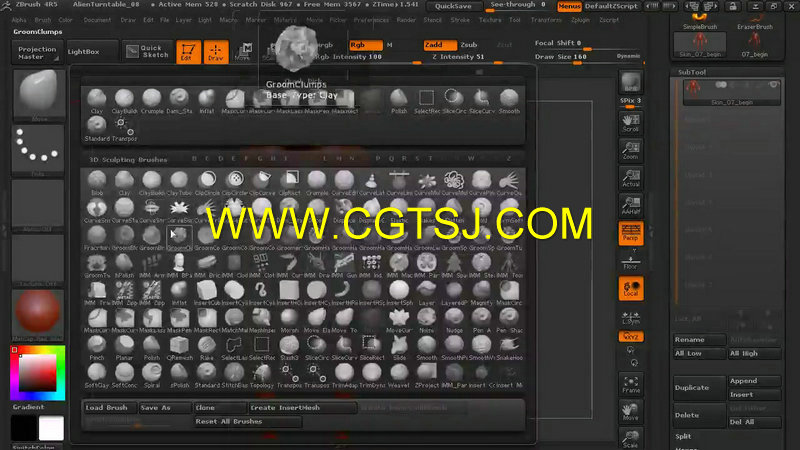Choose the InsertSphere brush
Viewport: 800px width, 450px height.
(x=399, y=292)
